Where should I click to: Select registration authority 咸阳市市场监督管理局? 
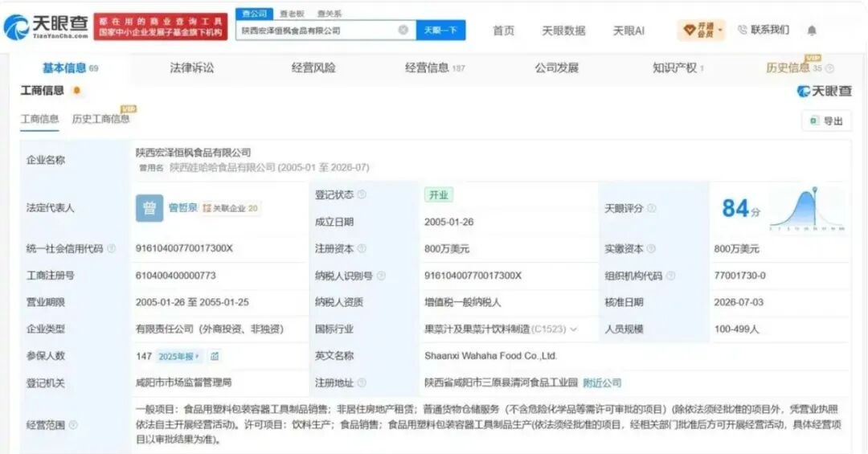pos(183,382)
